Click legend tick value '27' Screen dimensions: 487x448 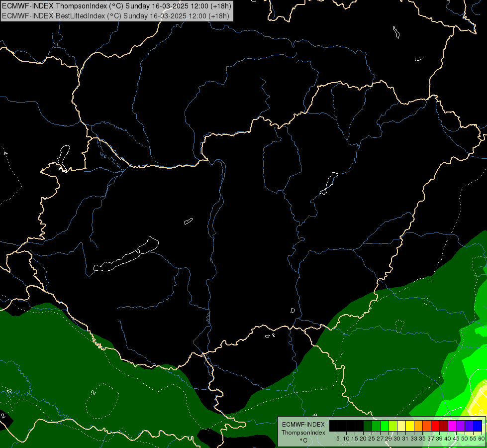pyautogui.click(x=380, y=439)
